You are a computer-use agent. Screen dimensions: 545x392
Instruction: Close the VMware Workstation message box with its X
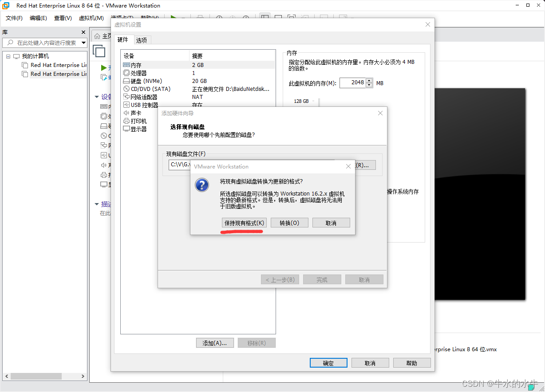coord(348,166)
